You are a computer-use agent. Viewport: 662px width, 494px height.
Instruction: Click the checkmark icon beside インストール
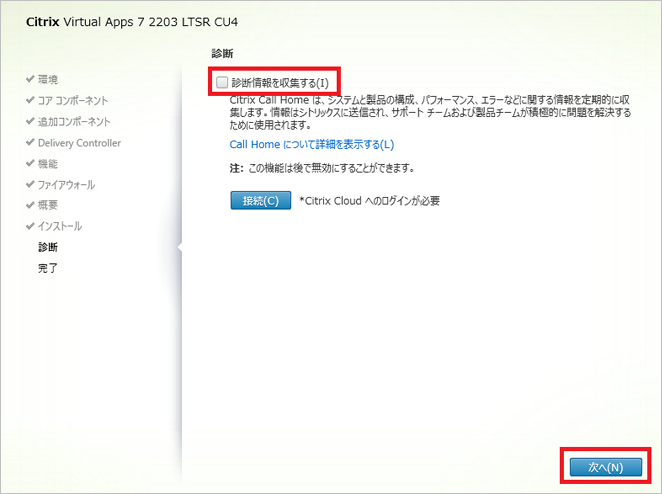[30, 226]
